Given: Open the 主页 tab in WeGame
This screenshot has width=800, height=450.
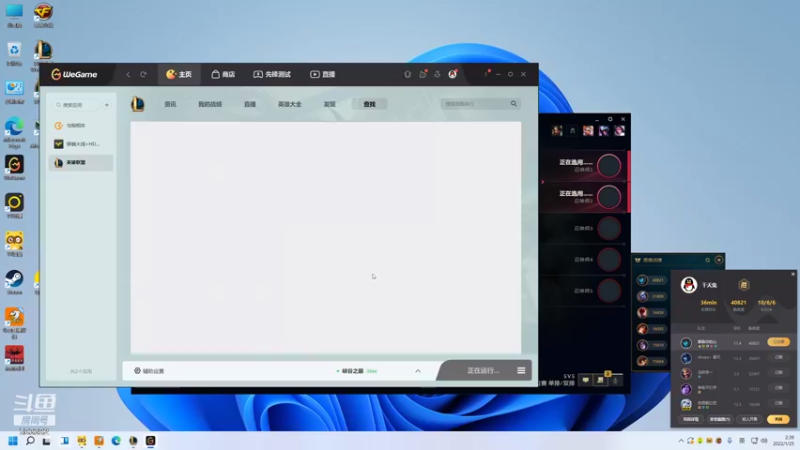Looking at the screenshot, I should (x=179, y=74).
